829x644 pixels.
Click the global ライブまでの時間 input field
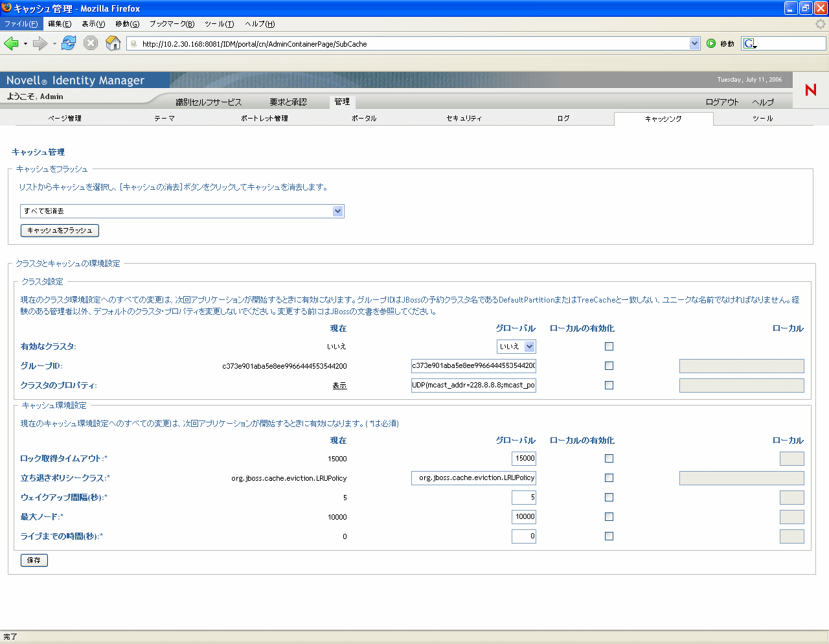click(524, 536)
